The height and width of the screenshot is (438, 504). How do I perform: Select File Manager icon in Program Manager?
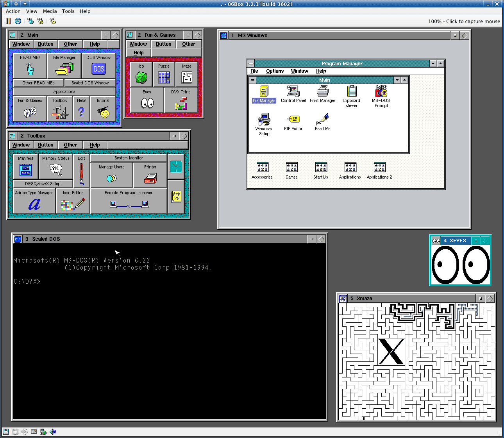pyautogui.click(x=264, y=94)
